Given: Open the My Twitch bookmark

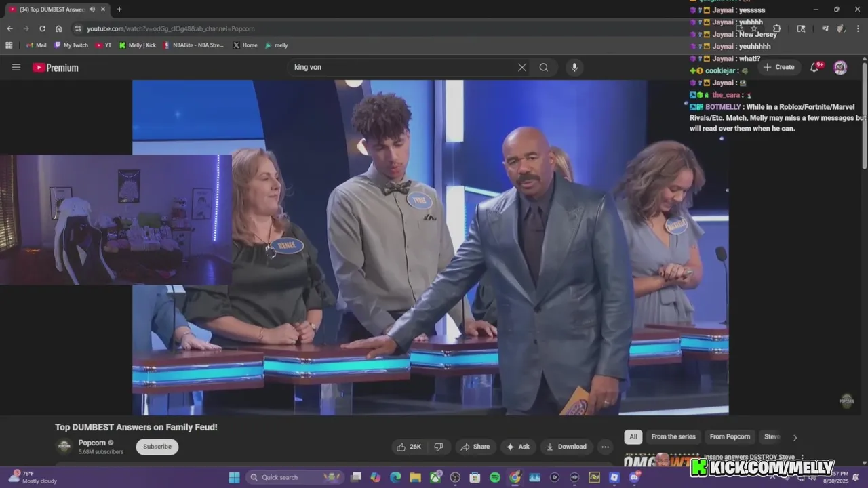Looking at the screenshot, I should point(71,45).
